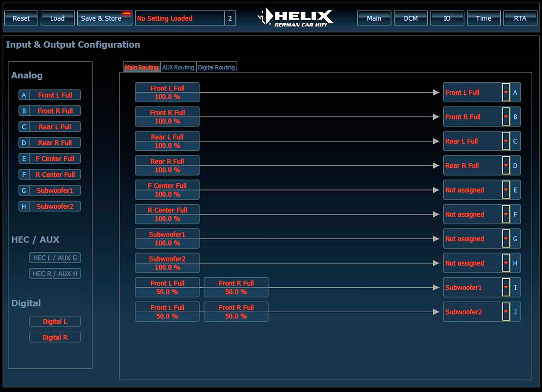The image size is (542, 392).
Task: Switch to Digital Routing tab
Action: (216, 67)
